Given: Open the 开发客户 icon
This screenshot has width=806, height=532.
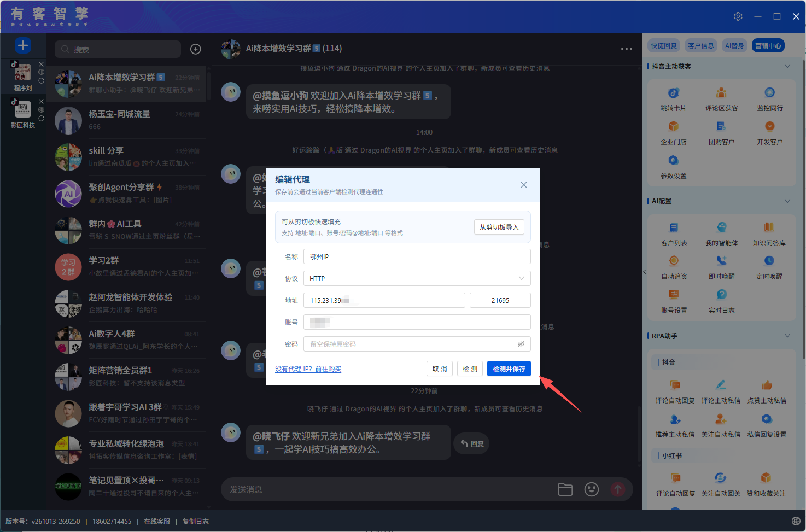Looking at the screenshot, I should point(769,127).
